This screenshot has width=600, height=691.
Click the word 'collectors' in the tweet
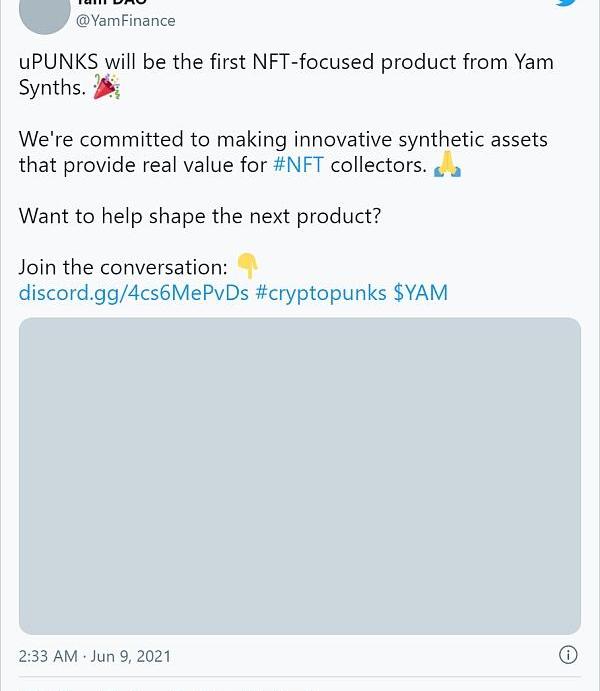[x=378, y=165]
